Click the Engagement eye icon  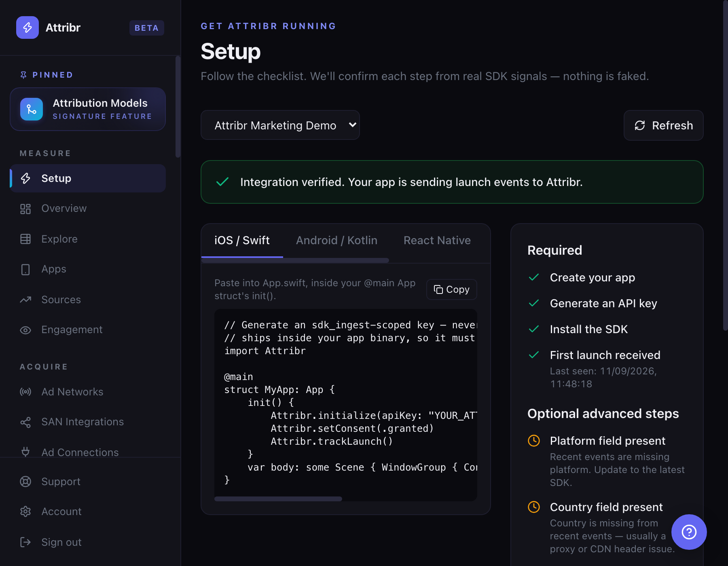25,330
